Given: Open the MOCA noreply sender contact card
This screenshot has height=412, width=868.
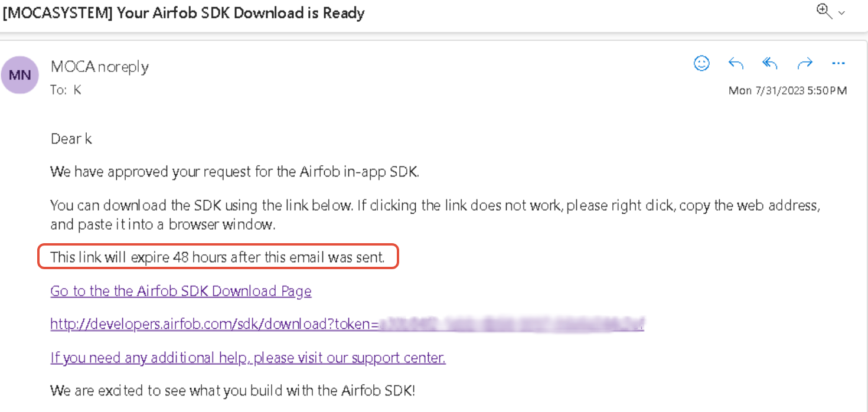Looking at the screenshot, I should pos(100,67).
